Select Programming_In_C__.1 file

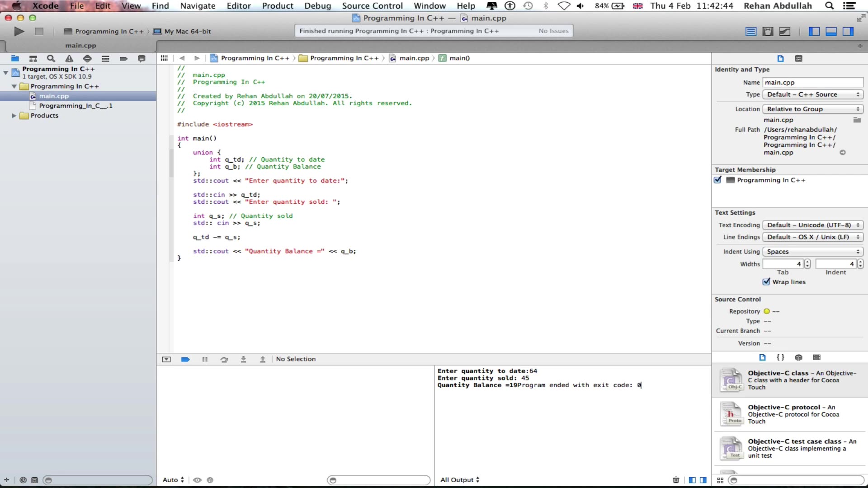click(x=75, y=106)
